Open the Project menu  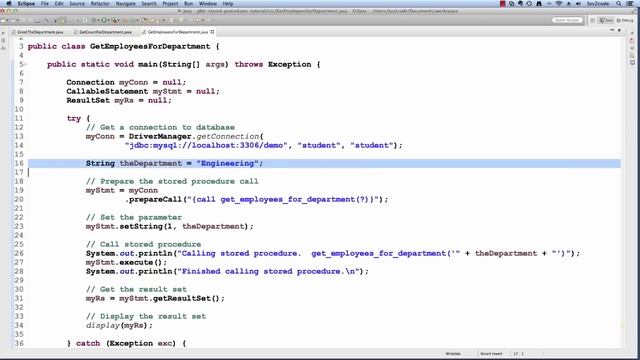pos(170,4)
